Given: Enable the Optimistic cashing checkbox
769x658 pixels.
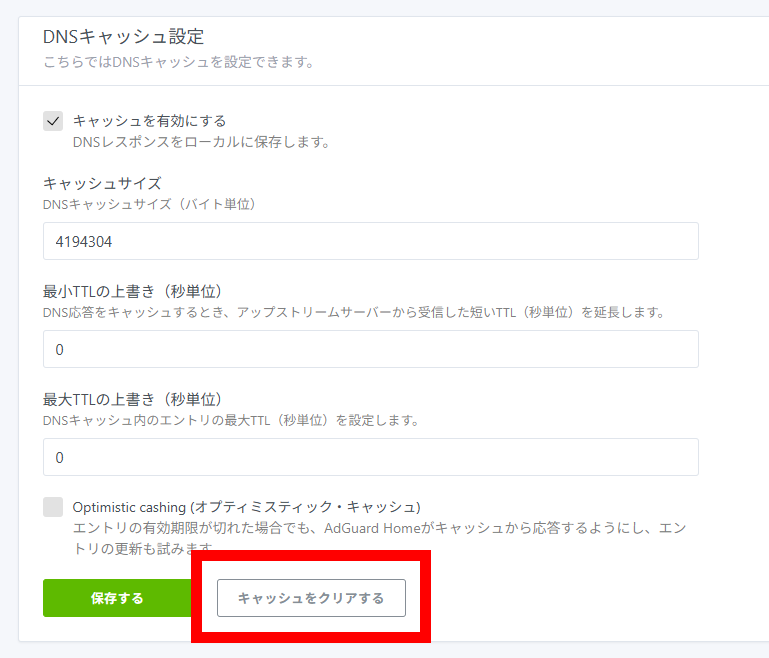Looking at the screenshot, I should click(53, 507).
